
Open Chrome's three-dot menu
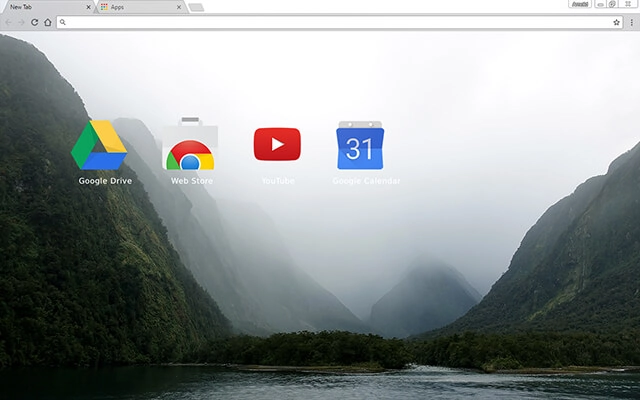631,22
